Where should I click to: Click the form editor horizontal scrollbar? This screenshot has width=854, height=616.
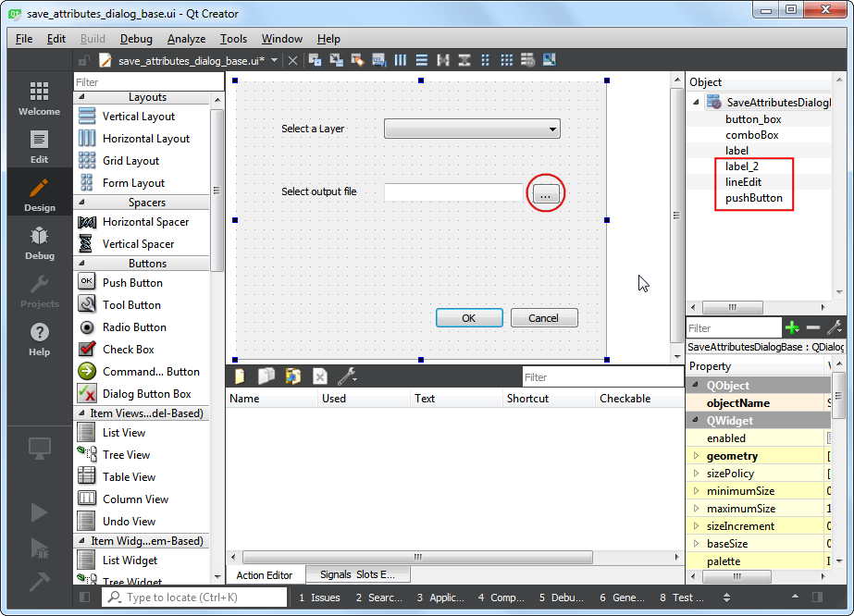[x=416, y=558]
